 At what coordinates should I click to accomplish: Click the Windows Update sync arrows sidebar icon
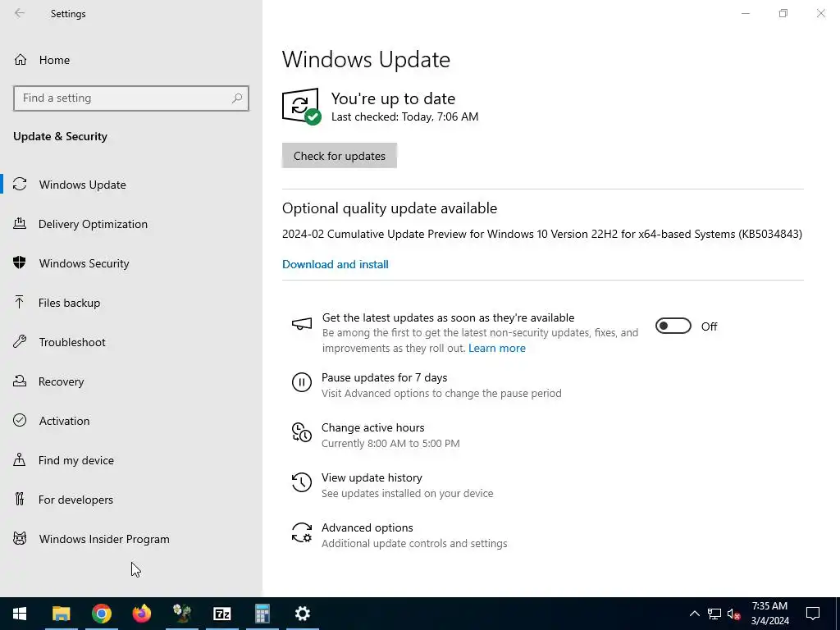(x=20, y=185)
